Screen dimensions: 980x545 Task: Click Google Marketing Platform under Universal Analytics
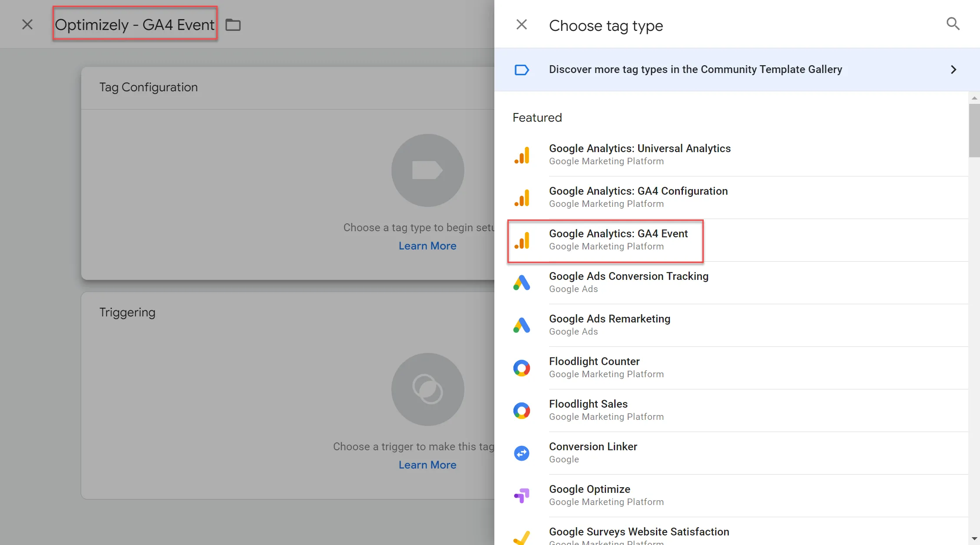click(x=606, y=161)
